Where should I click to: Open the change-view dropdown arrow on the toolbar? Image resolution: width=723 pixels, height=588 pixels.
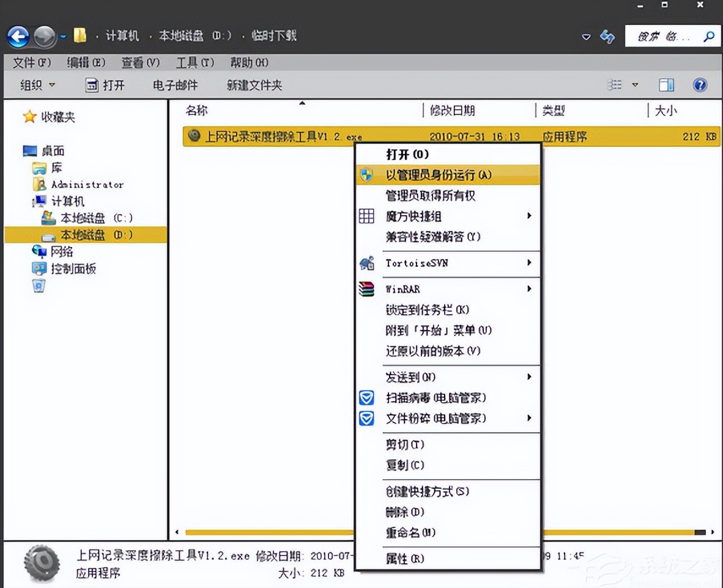tap(636, 85)
